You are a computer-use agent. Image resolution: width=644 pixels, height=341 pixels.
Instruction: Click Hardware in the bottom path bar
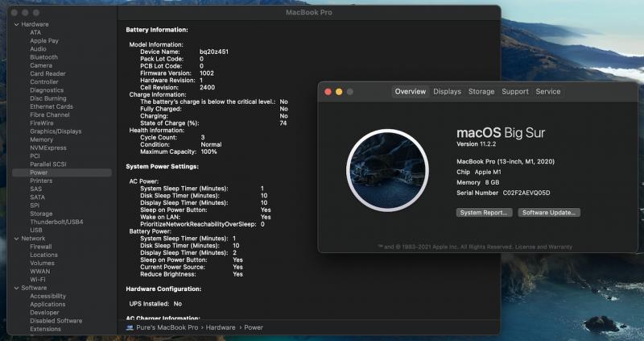(x=221, y=328)
